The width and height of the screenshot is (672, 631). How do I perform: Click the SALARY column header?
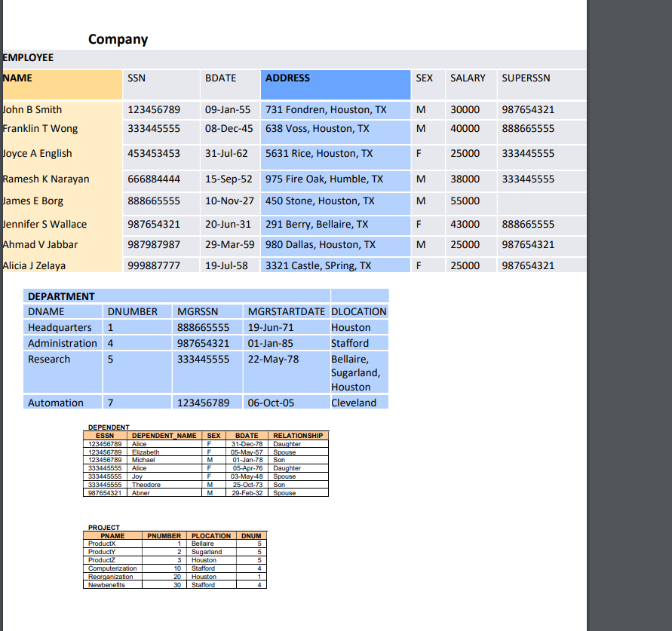[x=468, y=78]
